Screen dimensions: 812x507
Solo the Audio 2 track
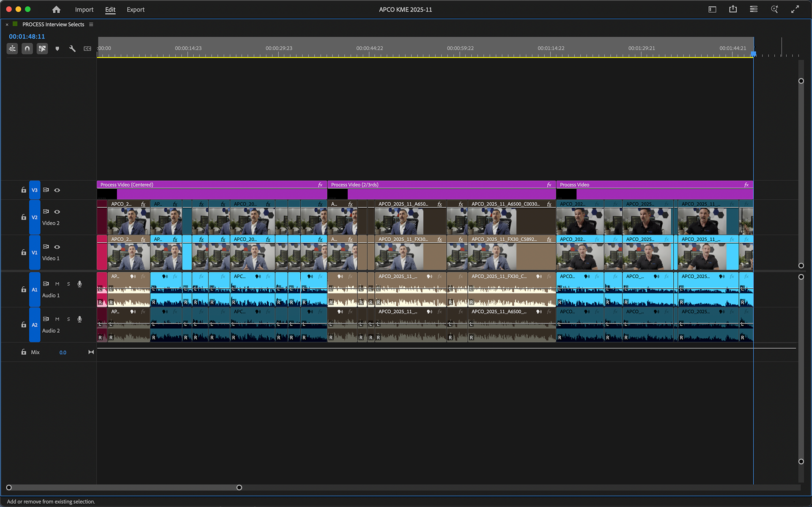pyautogui.click(x=68, y=319)
